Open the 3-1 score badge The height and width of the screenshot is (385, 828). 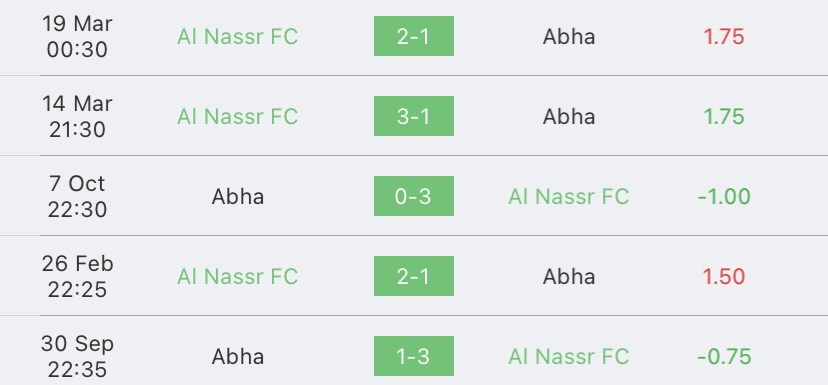pyautogui.click(x=413, y=116)
